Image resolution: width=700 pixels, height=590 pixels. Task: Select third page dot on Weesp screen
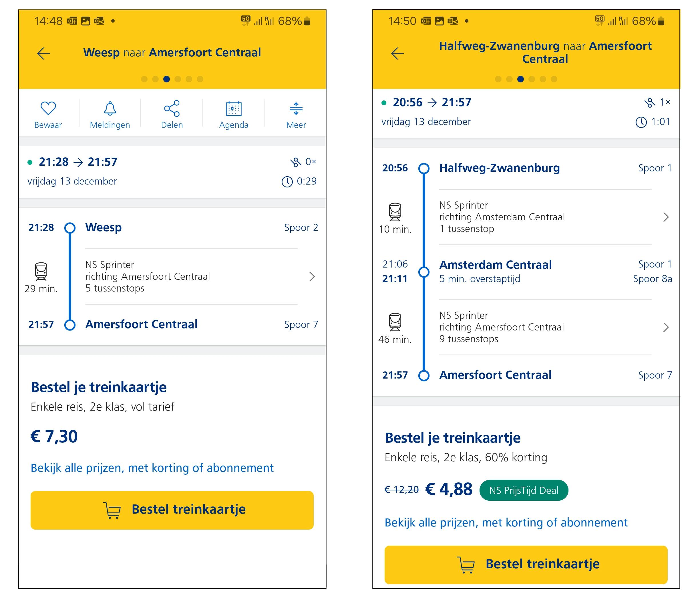coord(166,79)
